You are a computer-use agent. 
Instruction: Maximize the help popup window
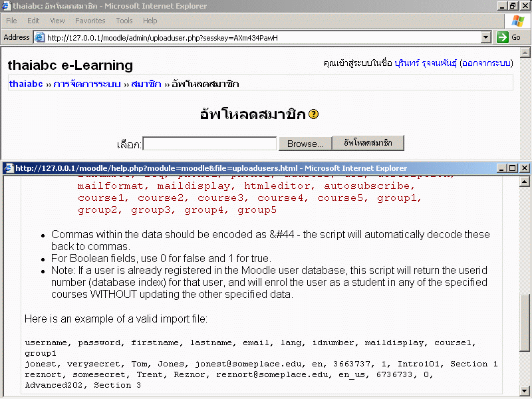coord(513,168)
